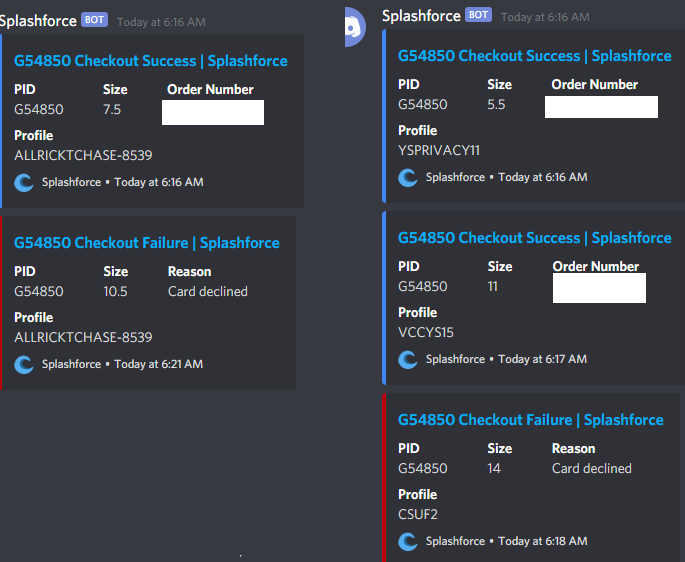685x562 pixels.
Task: Click Card declined reason in size 10.5 card
Action: click(x=208, y=291)
